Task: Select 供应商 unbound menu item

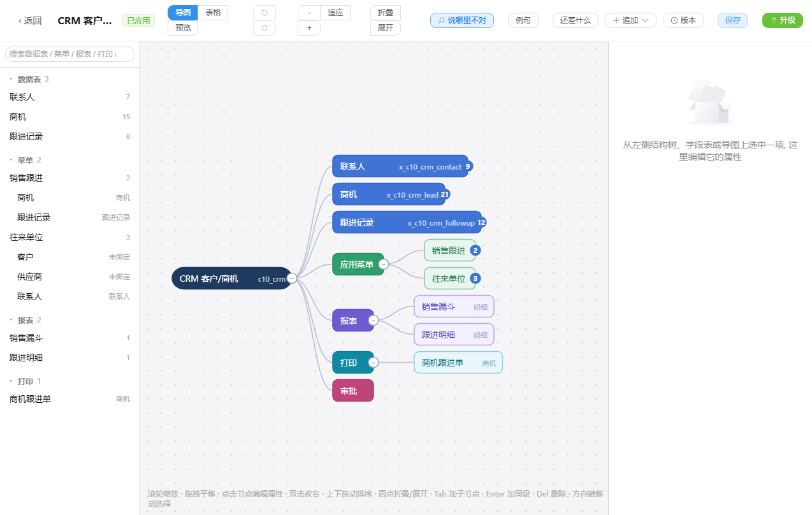Action: pos(69,277)
